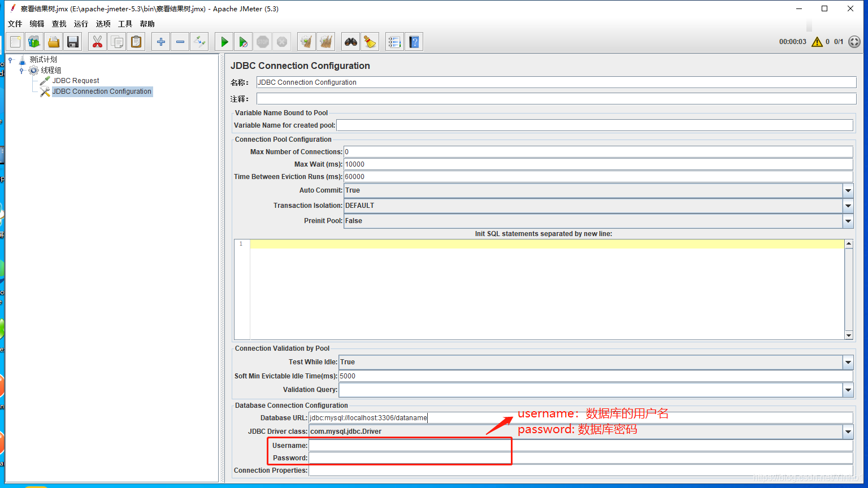Click Variable Name for created pool field
The image size is (868, 488).
pos(594,125)
